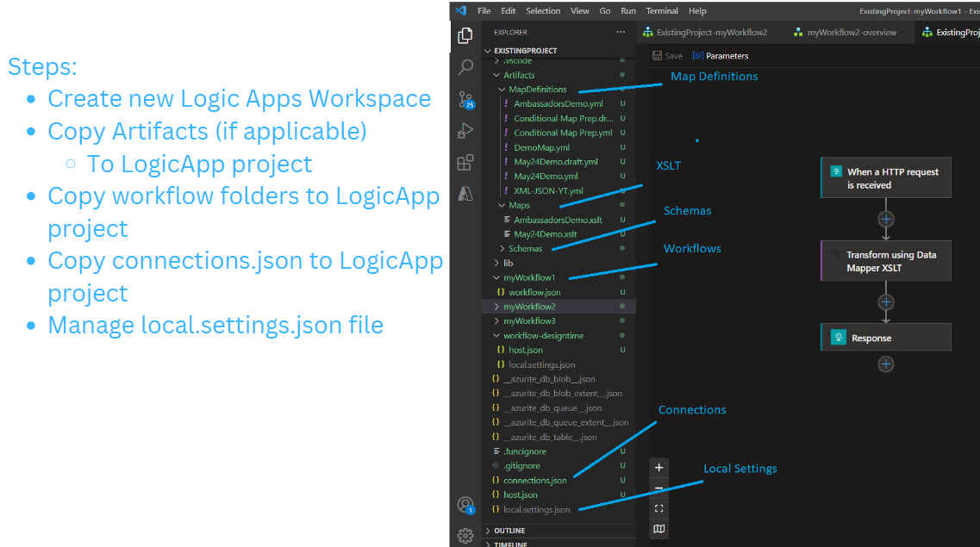Open the Azure view in activity bar
This screenshot has height=547, width=980.
click(465, 194)
